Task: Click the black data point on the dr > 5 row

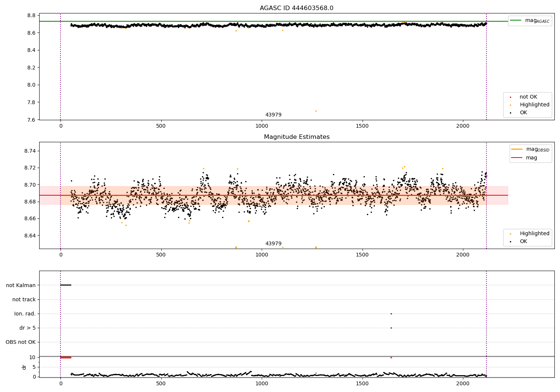Action: coord(391,328)
